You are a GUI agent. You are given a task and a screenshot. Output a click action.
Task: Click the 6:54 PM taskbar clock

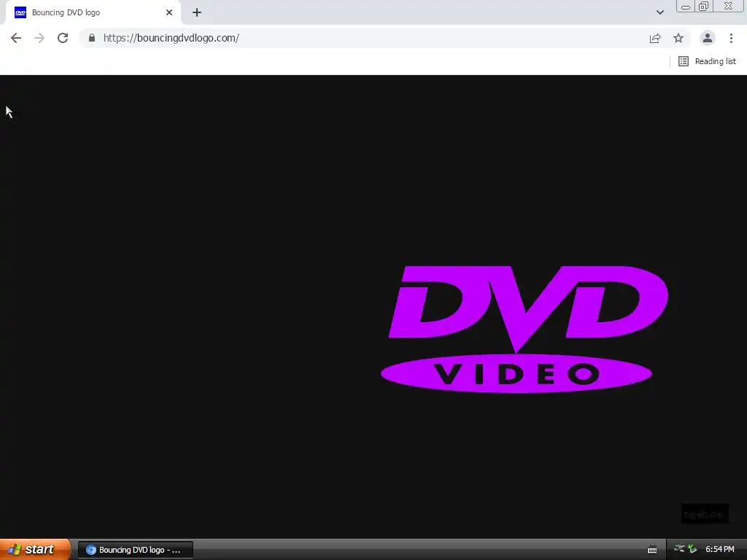tap(720, 550)
